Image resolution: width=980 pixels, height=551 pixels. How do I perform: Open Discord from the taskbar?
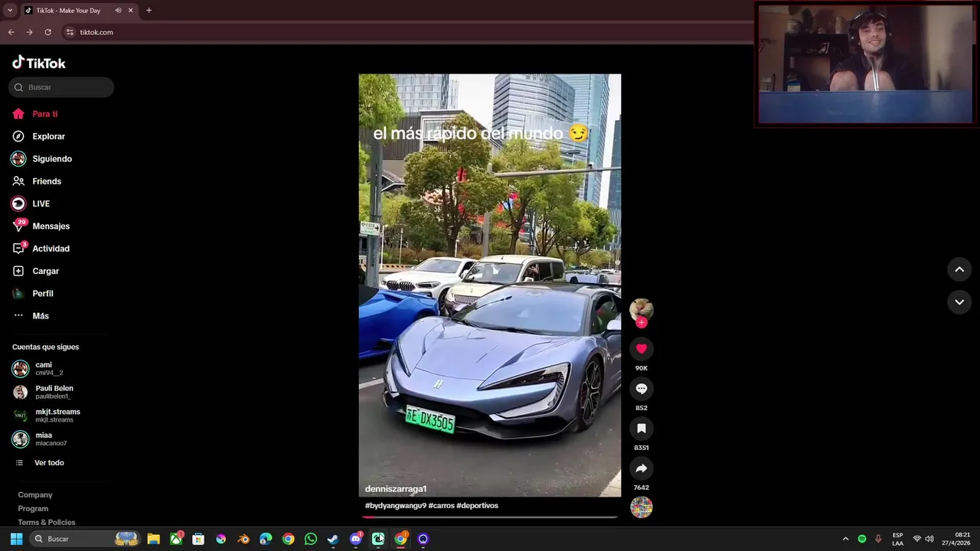click(355, 539)
